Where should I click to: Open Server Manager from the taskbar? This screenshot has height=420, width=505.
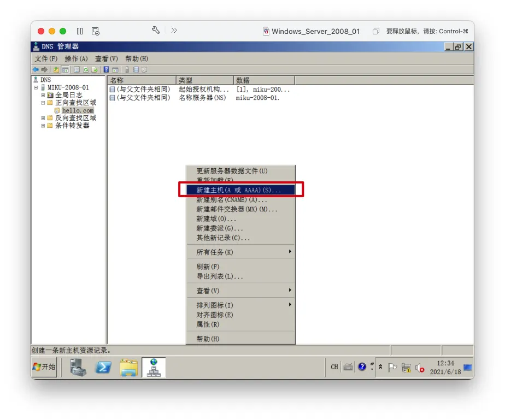point(78,367)
